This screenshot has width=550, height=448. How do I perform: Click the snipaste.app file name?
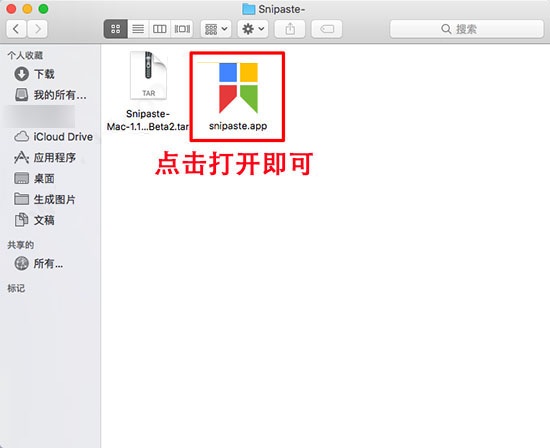238,126
